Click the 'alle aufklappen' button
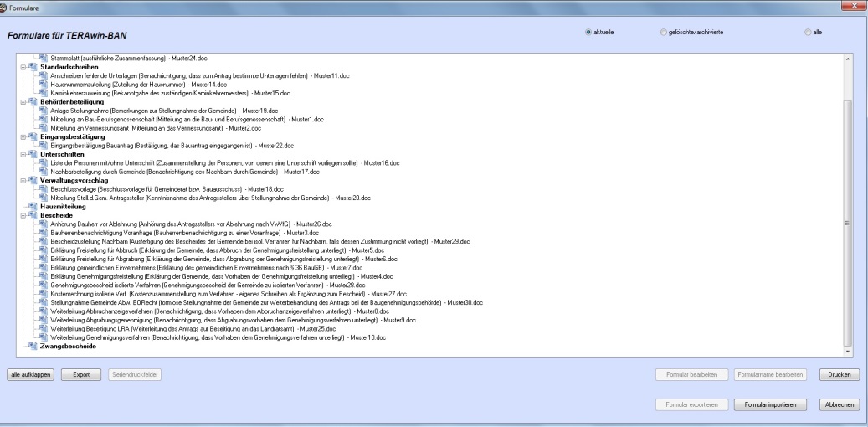 pos(32,375)
